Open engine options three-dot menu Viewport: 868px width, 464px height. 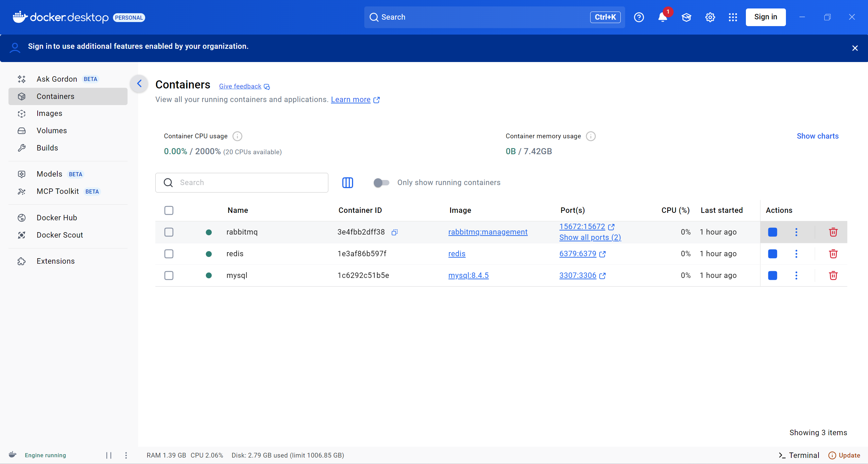pos(126,455)
